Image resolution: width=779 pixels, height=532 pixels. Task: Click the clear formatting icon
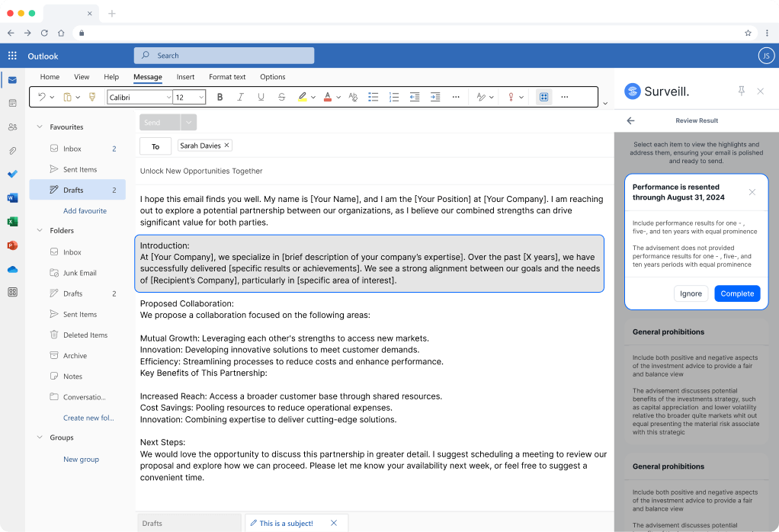point(353,98)
